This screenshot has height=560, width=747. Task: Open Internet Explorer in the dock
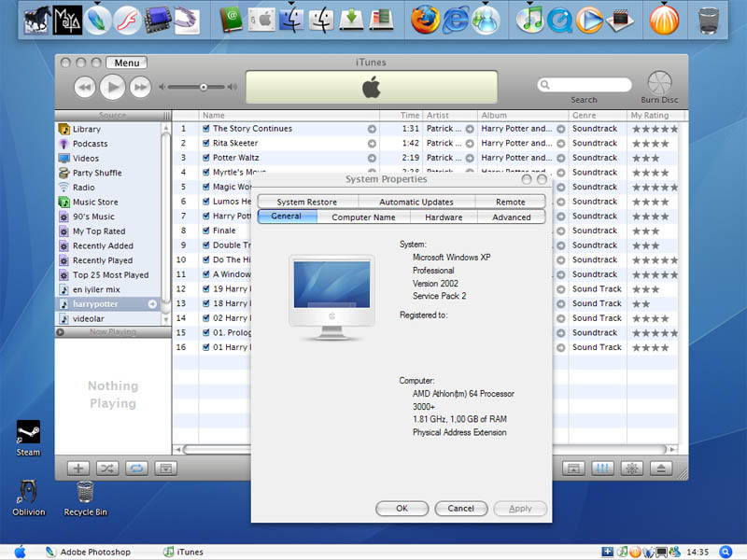pos(456,20)
